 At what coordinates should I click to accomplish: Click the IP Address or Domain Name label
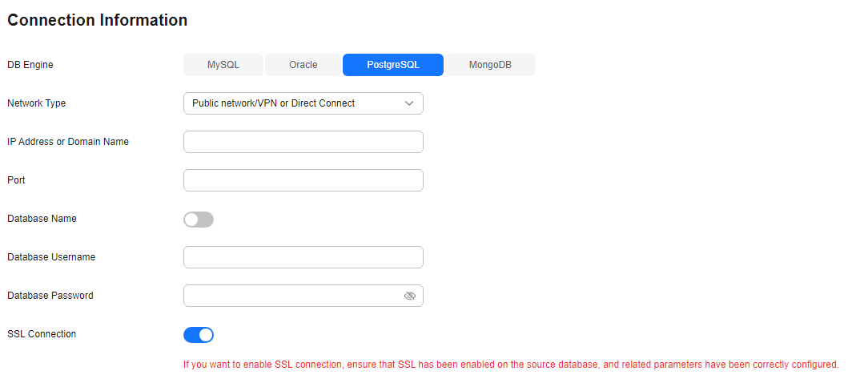(68, 141)
